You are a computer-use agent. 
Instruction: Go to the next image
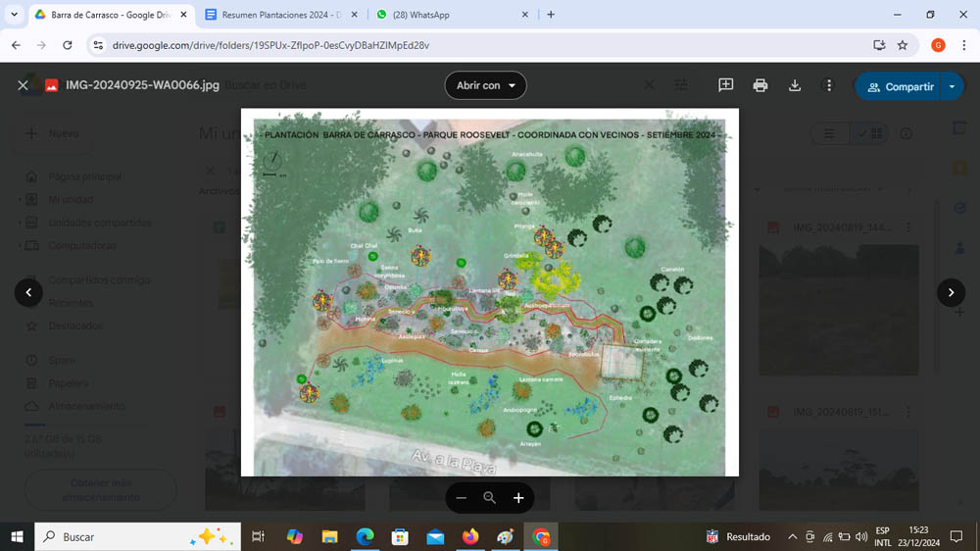coord(951,292)
